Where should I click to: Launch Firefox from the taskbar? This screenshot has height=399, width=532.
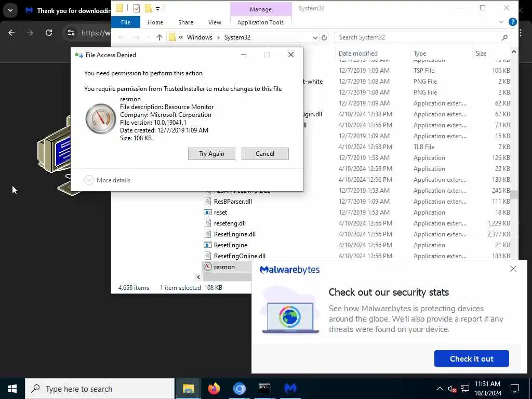coord(214,389)
